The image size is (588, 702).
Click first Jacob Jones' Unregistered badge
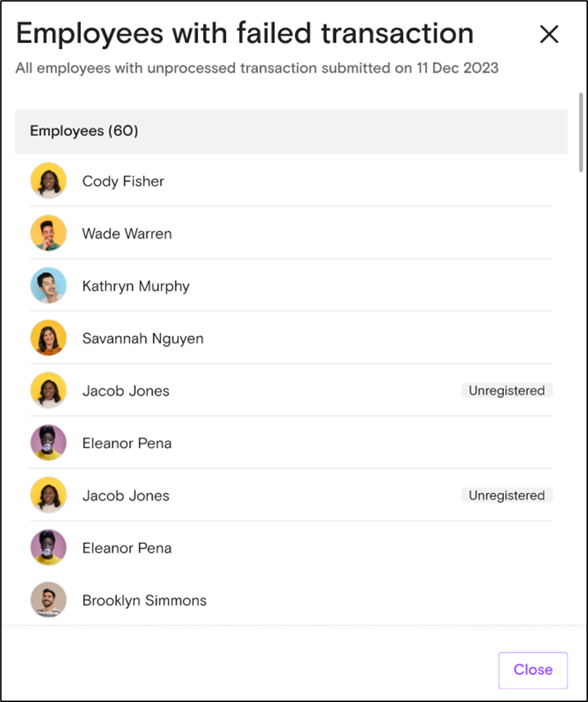click(507, 390)
